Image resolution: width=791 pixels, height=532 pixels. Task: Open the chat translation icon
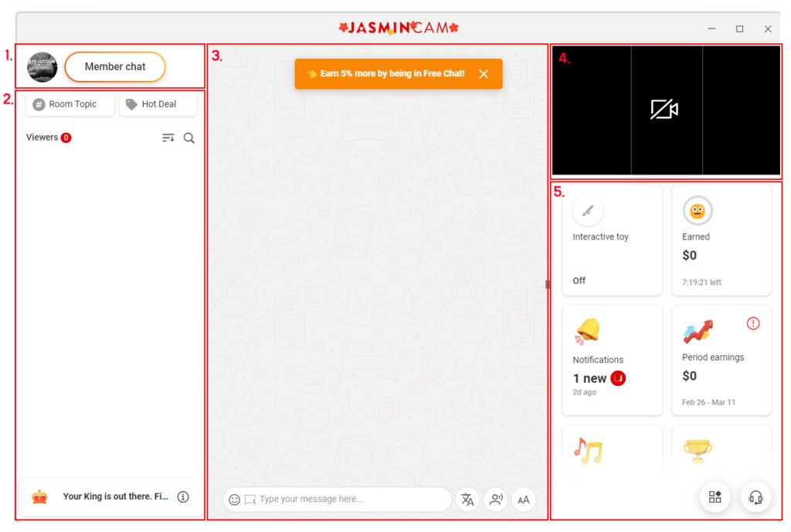click(x=467, y=500)
